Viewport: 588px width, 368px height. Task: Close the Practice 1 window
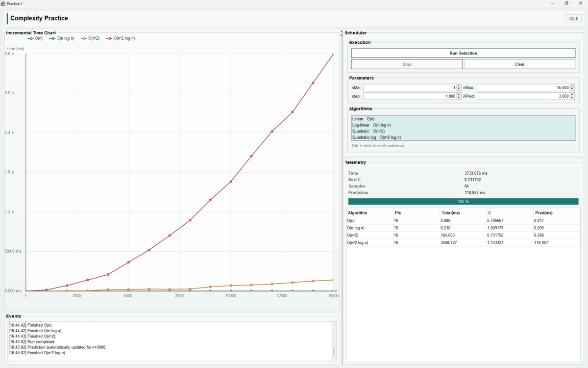tap(581, 3)
